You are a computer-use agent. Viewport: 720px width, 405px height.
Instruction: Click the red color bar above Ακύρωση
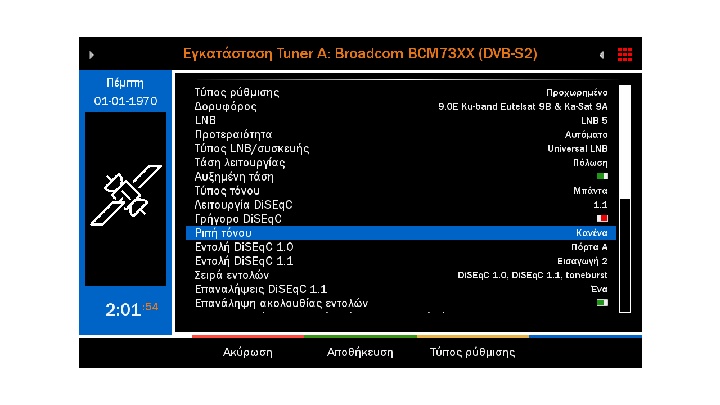pos(248,337)
